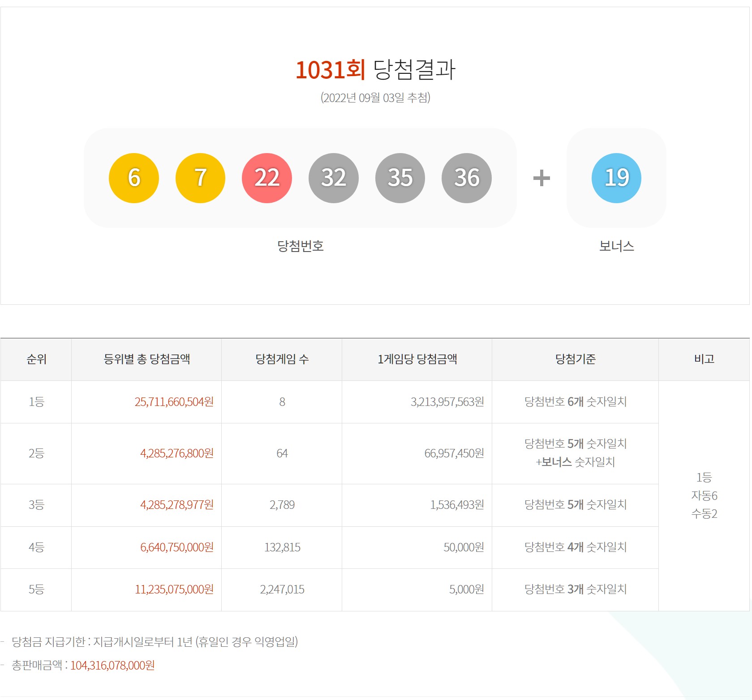Select the red ball number 22

(267, 178)
